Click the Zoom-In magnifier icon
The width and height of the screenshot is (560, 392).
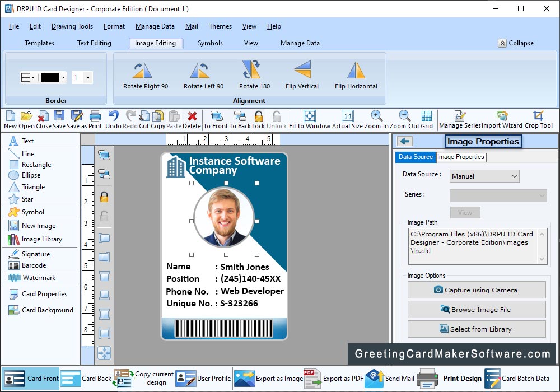point(377,116)
